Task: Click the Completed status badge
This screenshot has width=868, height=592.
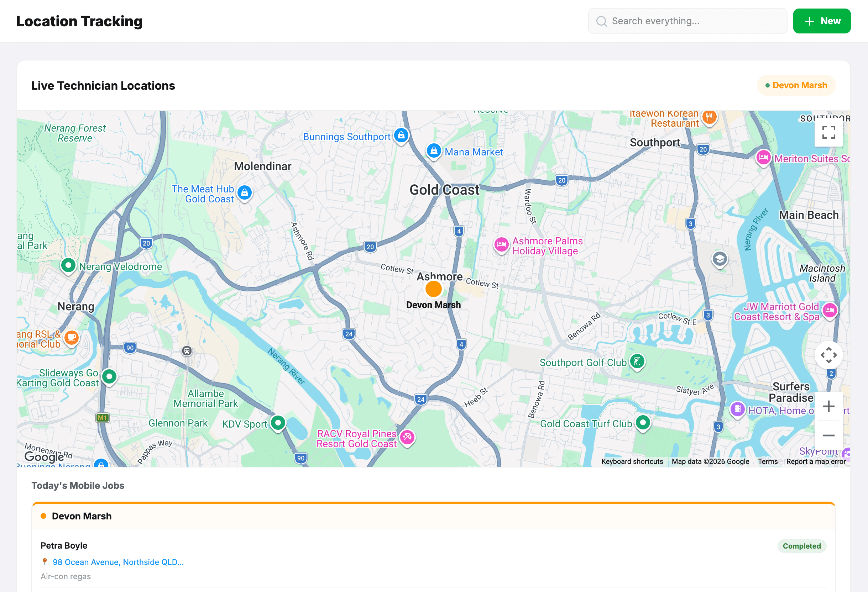Action: 801,546
